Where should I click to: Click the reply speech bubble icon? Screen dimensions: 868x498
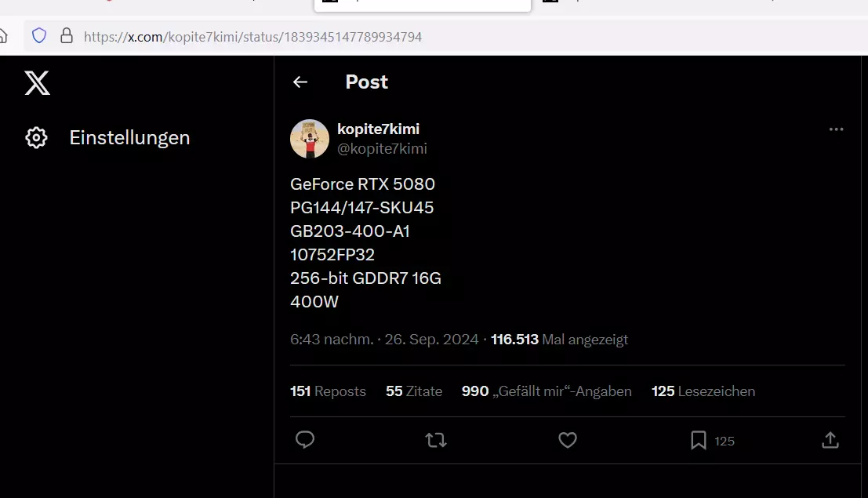305,440
